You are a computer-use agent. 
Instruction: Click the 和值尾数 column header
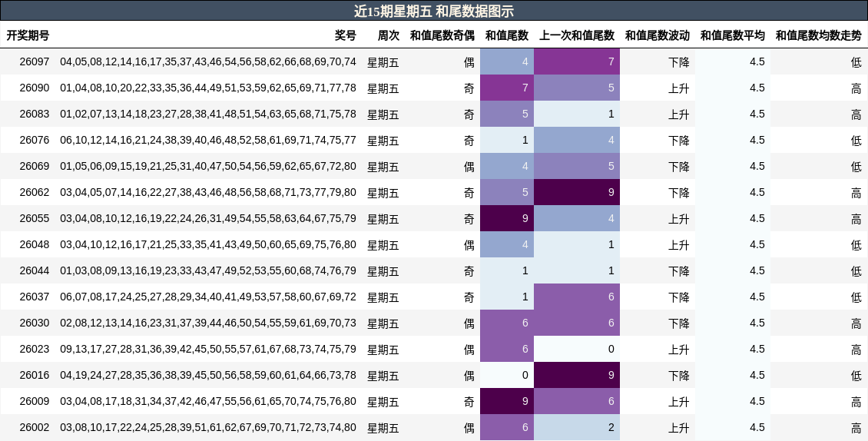point(506,35)
